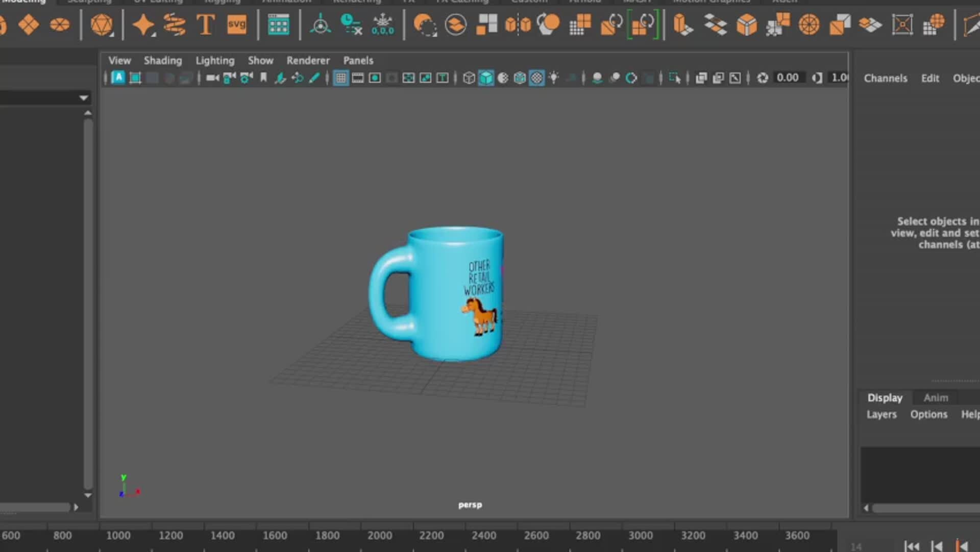The width and height of the screenshot is (980, 552).
Task: Expand the collapsed panel arrow on the left
Action: click(84, 97)
